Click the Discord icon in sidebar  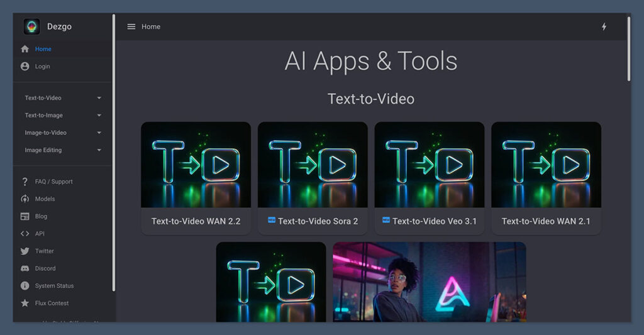tap(25, 268)
